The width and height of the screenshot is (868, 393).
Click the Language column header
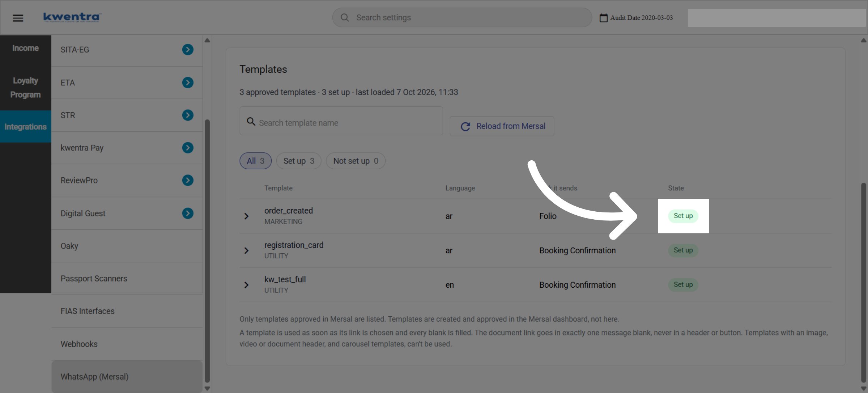coord(460,188)
